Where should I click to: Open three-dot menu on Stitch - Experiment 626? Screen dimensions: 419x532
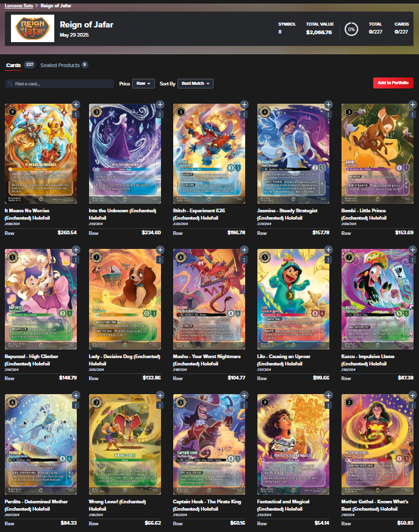(x=244, y=115)
